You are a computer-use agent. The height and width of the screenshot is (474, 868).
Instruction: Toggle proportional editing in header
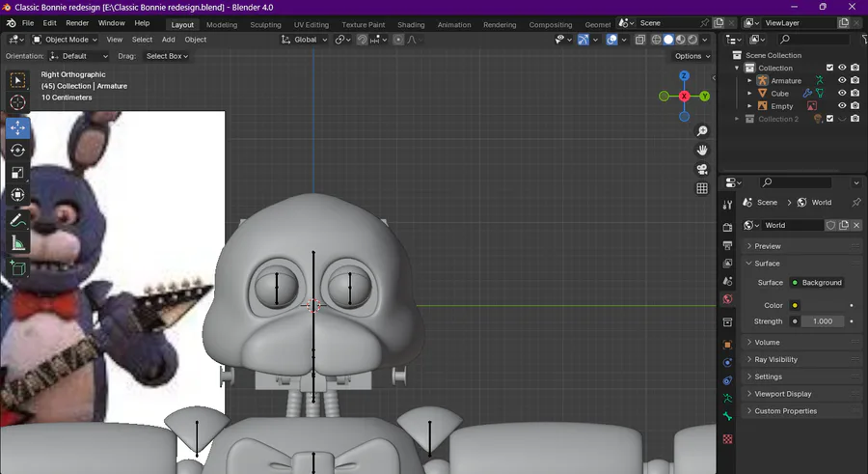[398, 40]
